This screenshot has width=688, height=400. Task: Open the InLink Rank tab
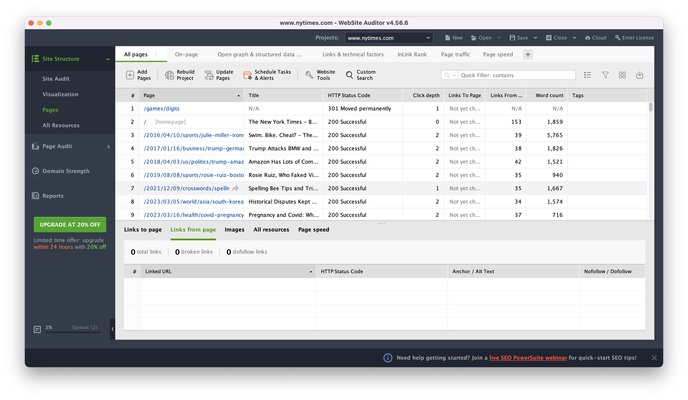412,54
